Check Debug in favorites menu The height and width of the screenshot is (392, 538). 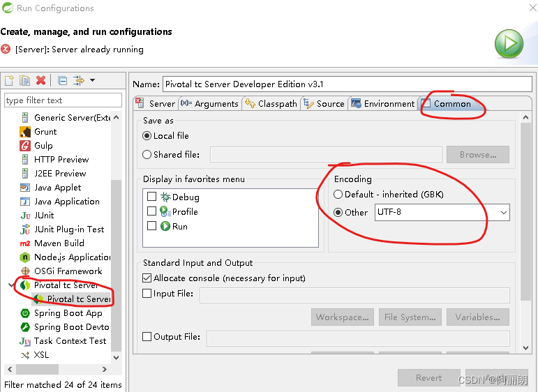tap(151, 197)
